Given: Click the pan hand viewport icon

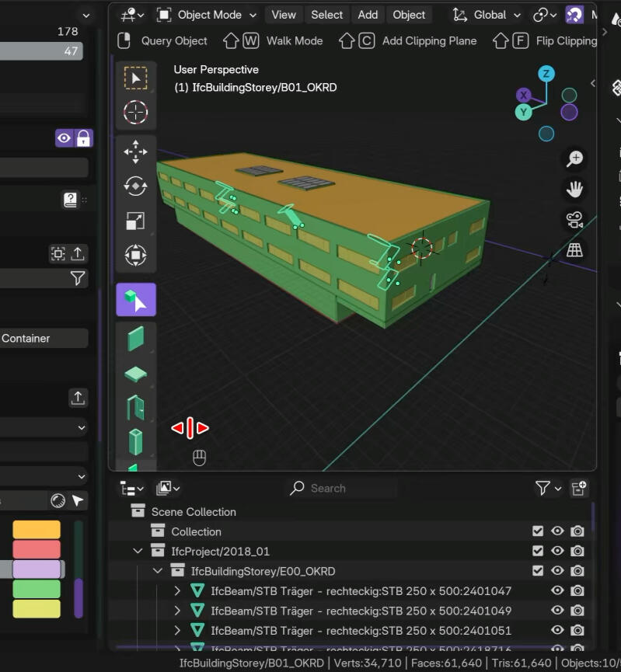Looking at the screenshot, I should pyautogui.click(x=574, y=190).
